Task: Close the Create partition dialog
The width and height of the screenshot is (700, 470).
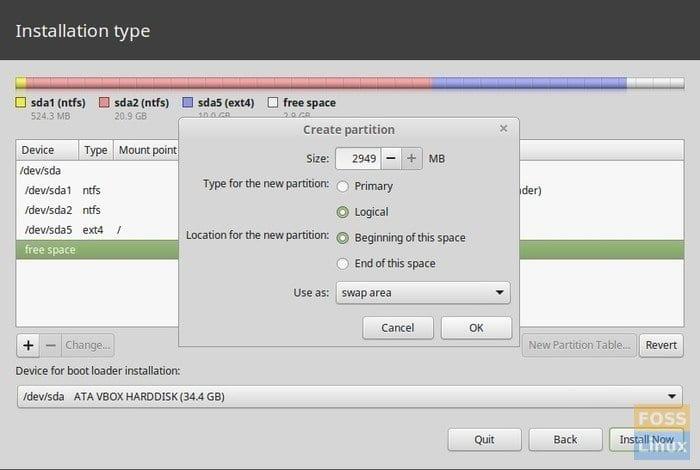Action: (503, 129)
